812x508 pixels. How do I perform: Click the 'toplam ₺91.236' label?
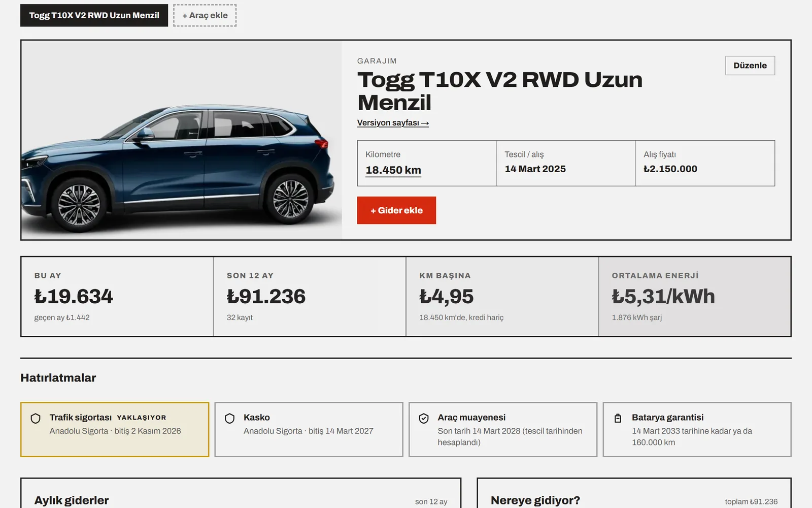click(x=751, y=502)
